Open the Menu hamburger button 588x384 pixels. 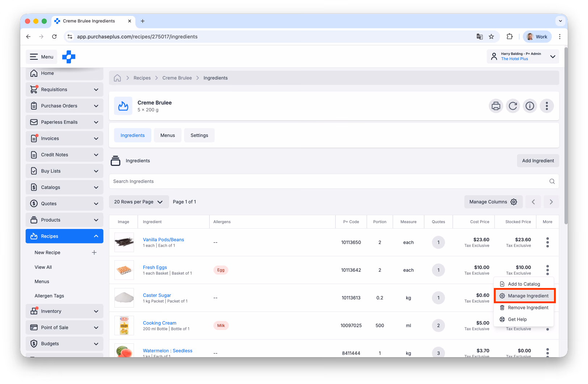[x=42, y=57]
